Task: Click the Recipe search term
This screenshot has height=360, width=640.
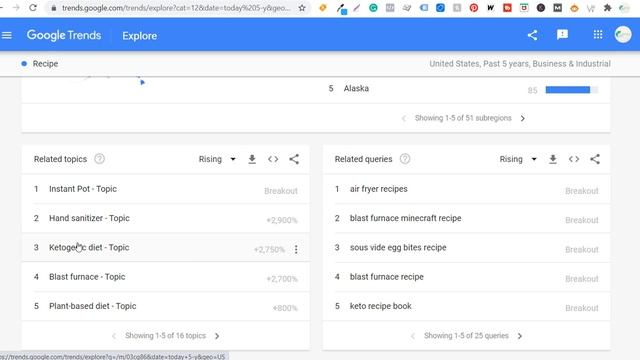Action: pyautogui.click(x=45, y=64)
